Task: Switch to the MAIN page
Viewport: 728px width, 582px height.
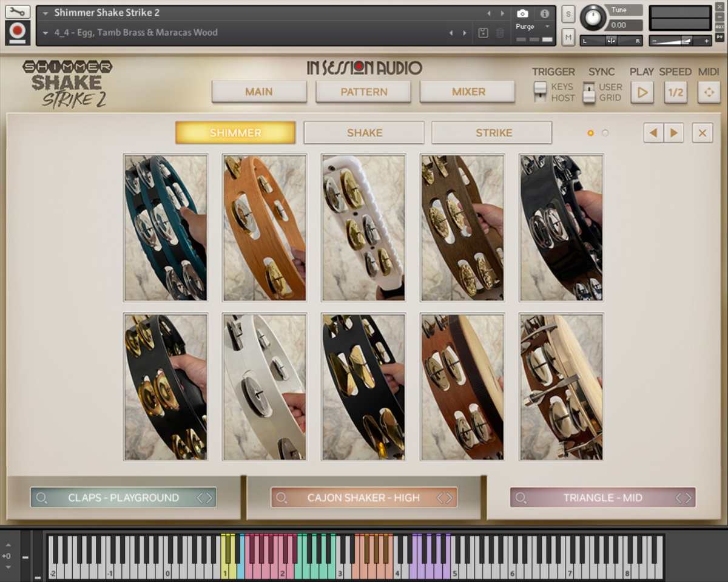Action: (259, 92)
